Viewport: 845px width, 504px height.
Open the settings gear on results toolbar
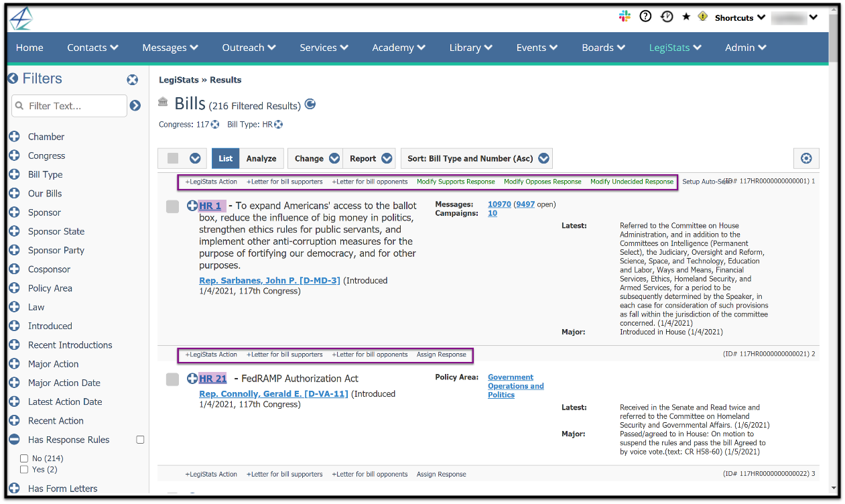(806, 158)
